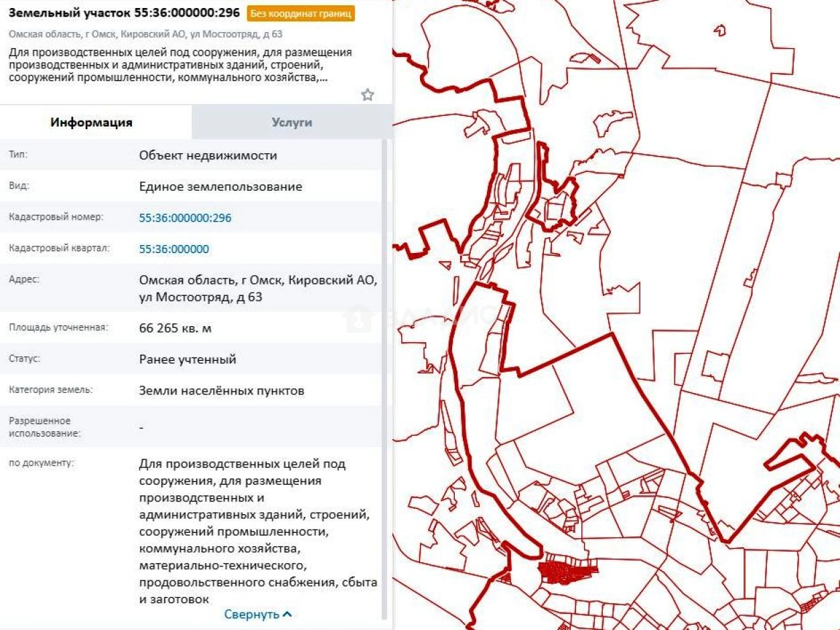Select the Земли населённых пунктов category value

[x=222, y=390]
